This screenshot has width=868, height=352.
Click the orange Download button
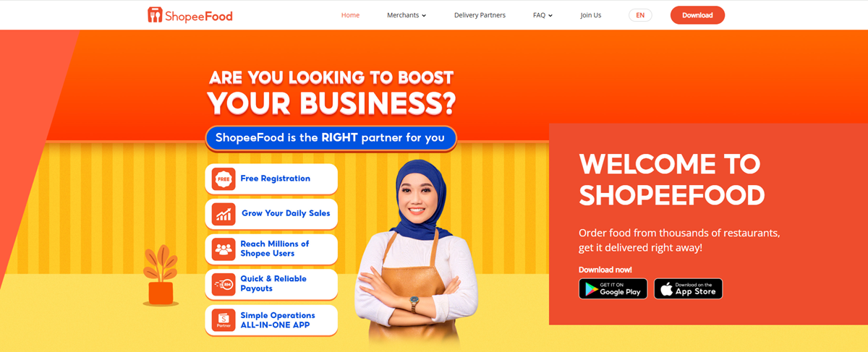coord(697,15)
